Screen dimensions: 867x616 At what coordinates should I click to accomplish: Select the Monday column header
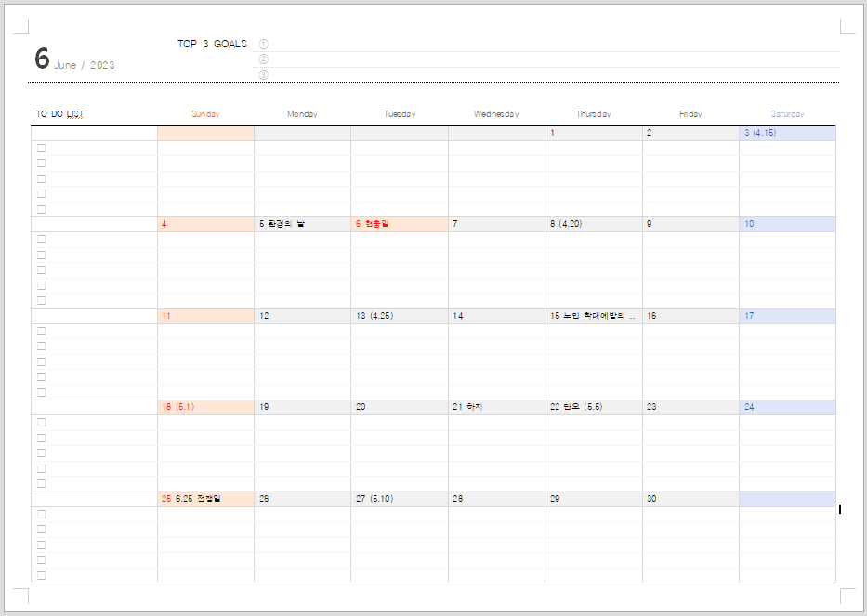pyautogui.click(x=302, y=114)
